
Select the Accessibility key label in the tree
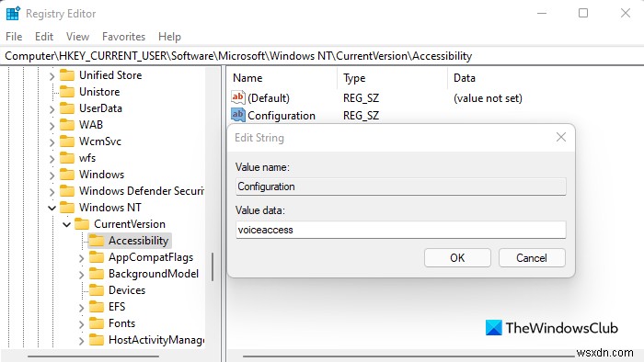click(138, 241)
